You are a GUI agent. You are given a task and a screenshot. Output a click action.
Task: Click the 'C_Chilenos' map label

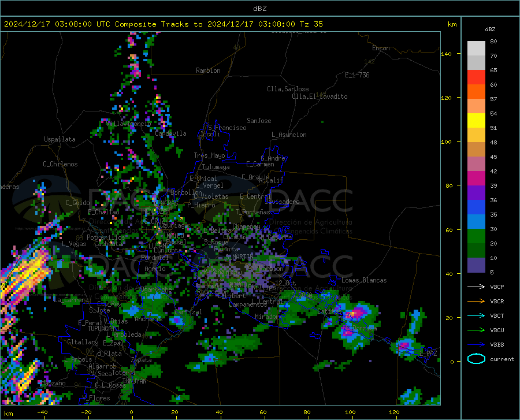(60, 164)
